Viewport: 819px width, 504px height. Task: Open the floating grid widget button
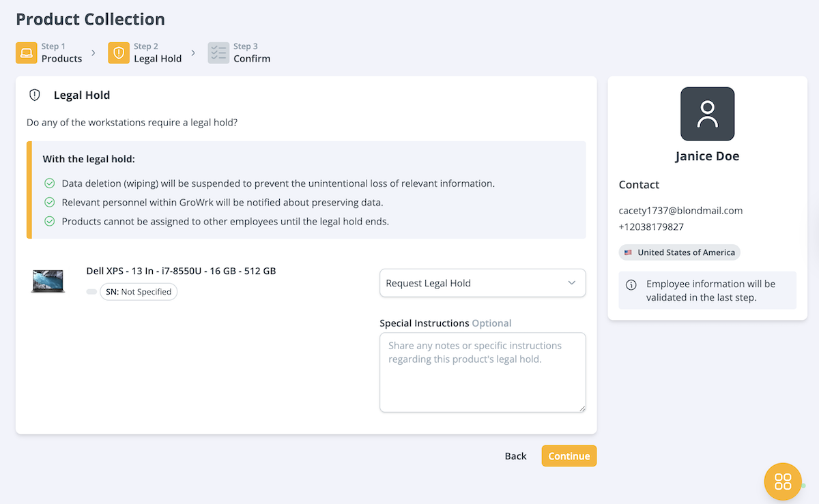tap(783, 481)
